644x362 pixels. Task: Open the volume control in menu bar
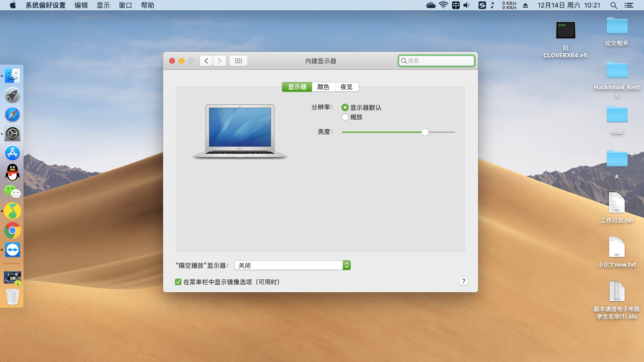pos(466,5)
